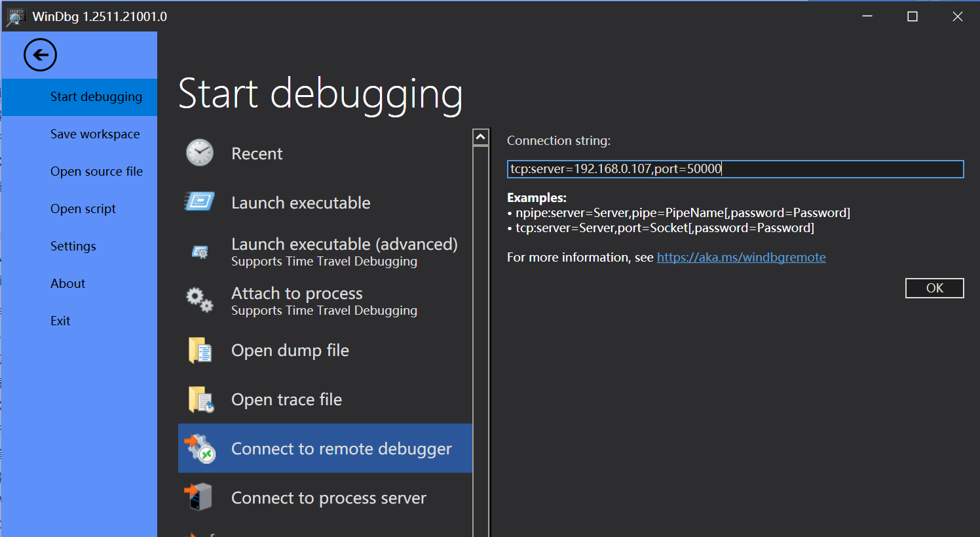Select Save workspace in sidebar
The image size is (980, 537).
[79, 134]
